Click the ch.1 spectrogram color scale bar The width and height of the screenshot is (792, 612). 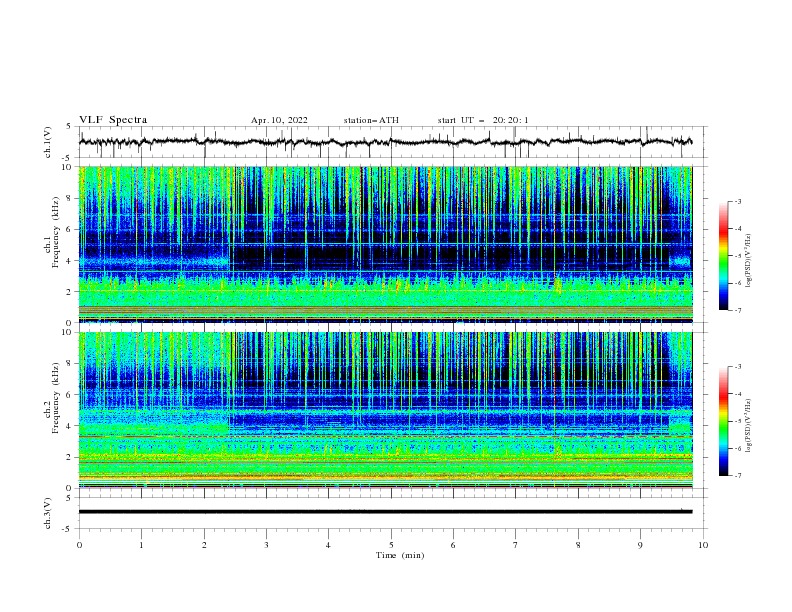pyautogui.click(x=723, y=256)
